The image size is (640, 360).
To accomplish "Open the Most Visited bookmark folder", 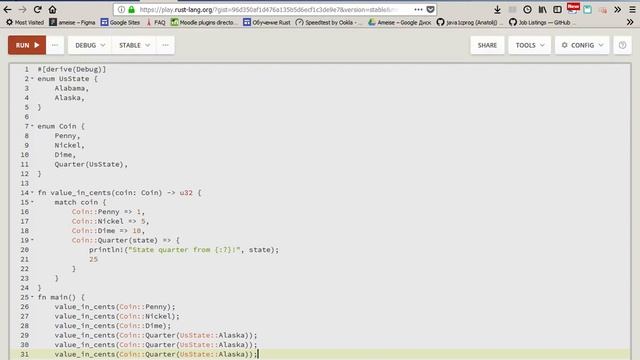I will tap(25, 22).
